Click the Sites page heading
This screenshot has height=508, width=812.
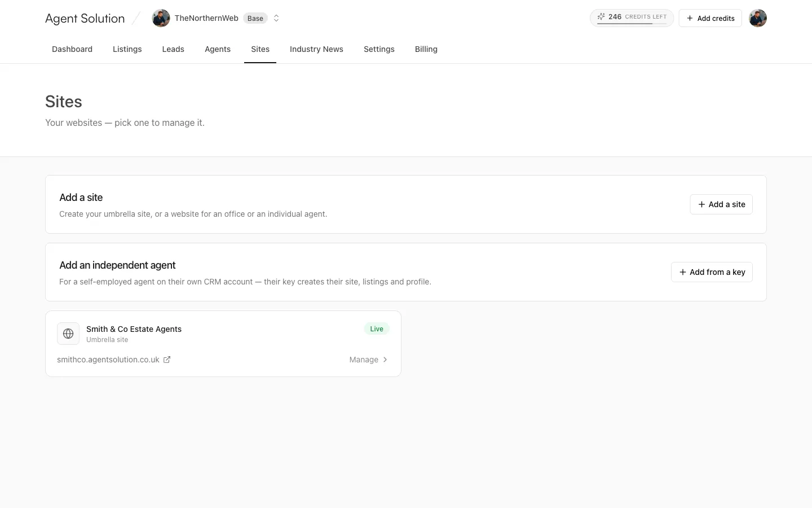(64, 102)
